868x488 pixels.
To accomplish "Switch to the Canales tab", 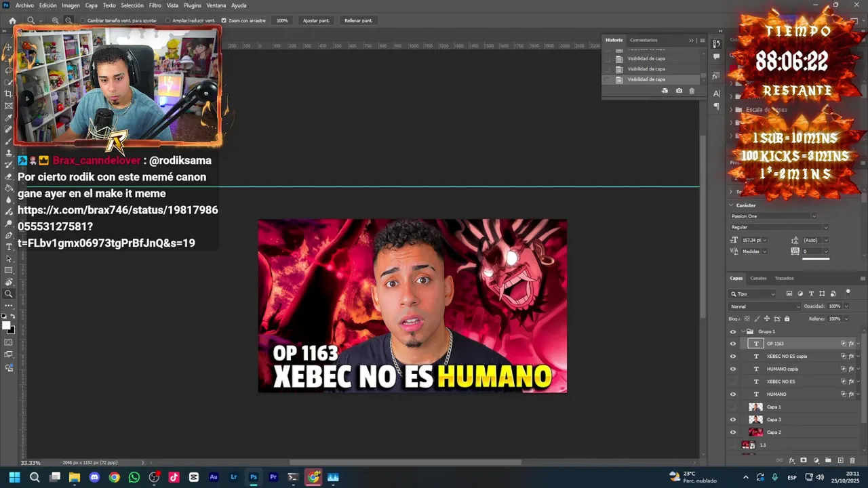I will 758,279.
